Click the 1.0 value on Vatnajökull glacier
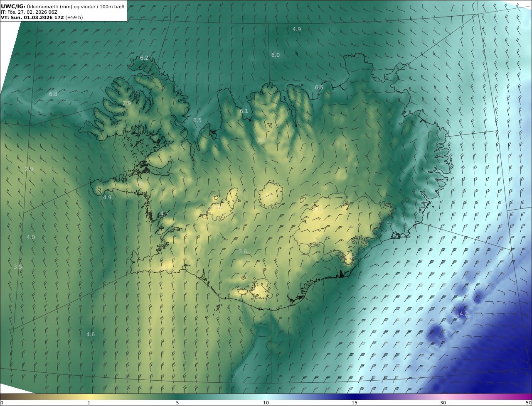 317,210
